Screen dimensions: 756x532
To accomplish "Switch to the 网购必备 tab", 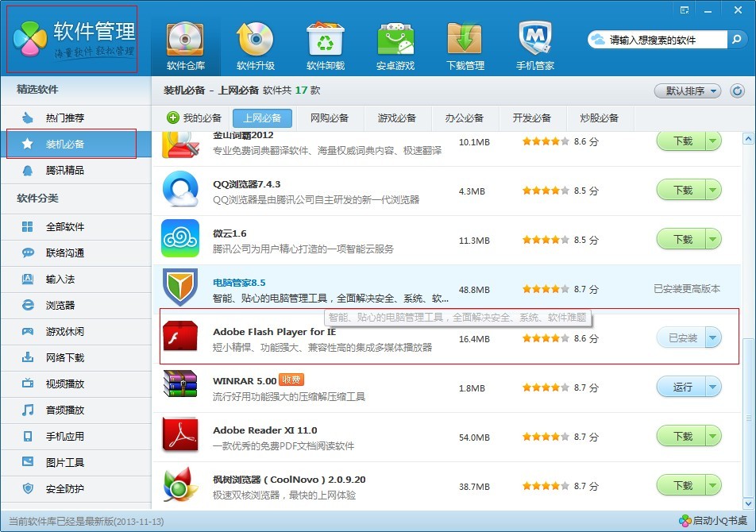I will click(x=330, y=118).
